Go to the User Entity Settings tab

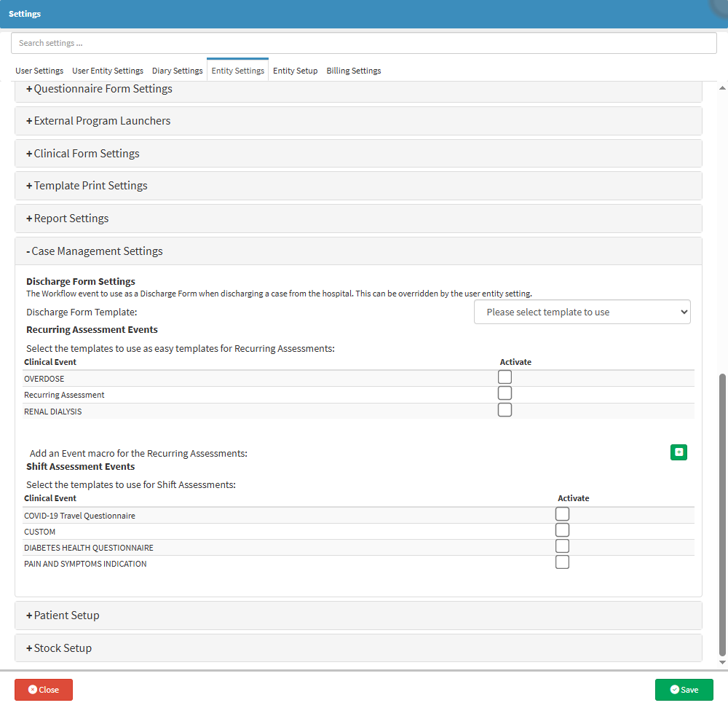click(x=108, y=71)
